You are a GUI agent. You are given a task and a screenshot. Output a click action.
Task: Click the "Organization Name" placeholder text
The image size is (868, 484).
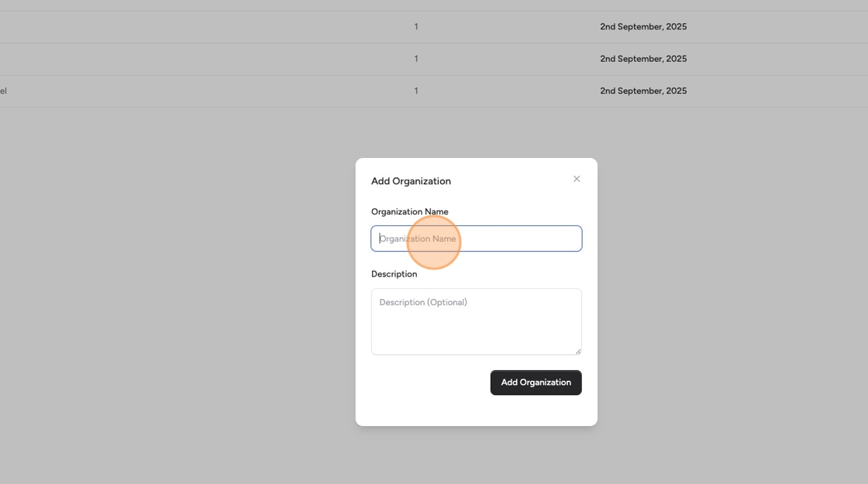[418, 239]
